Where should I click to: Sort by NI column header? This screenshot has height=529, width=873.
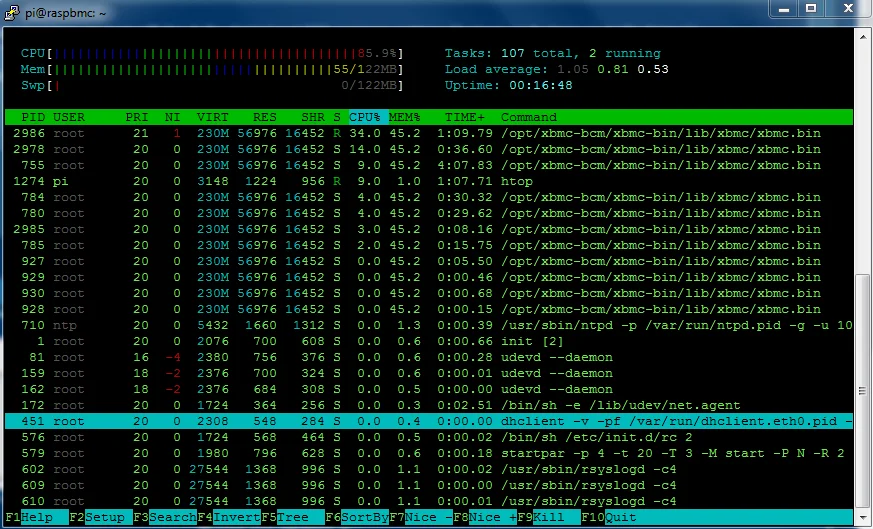click(x=173, y=117)
